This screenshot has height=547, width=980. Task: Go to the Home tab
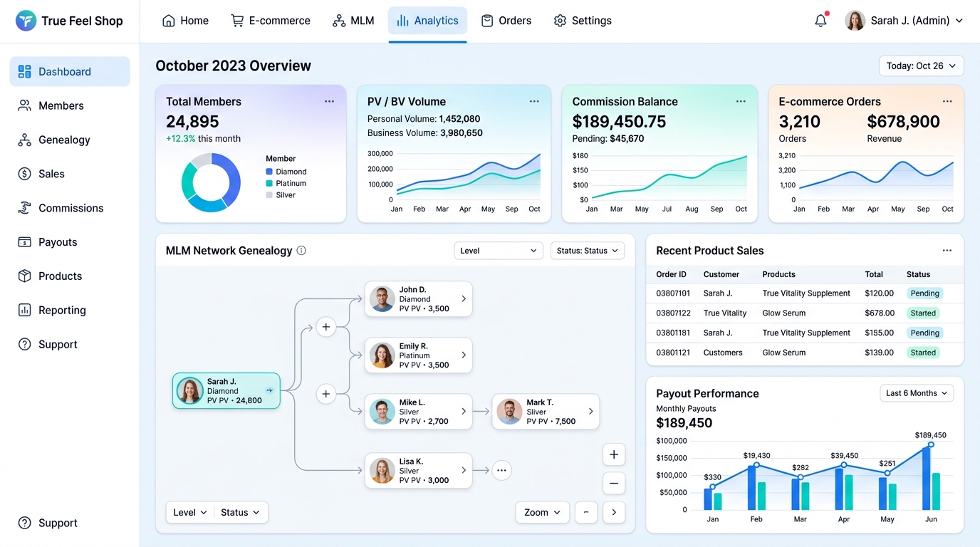(x=185, y=21)
